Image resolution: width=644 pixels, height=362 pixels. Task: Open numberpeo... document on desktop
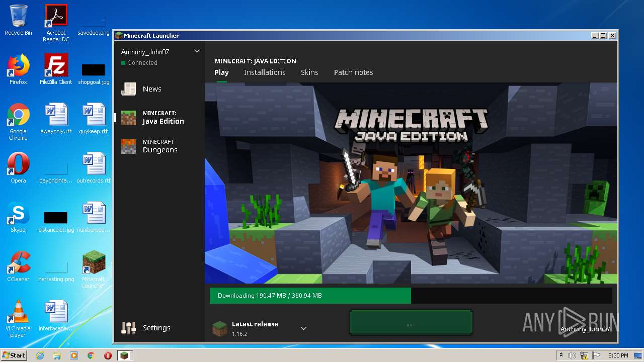coord(94,217)
